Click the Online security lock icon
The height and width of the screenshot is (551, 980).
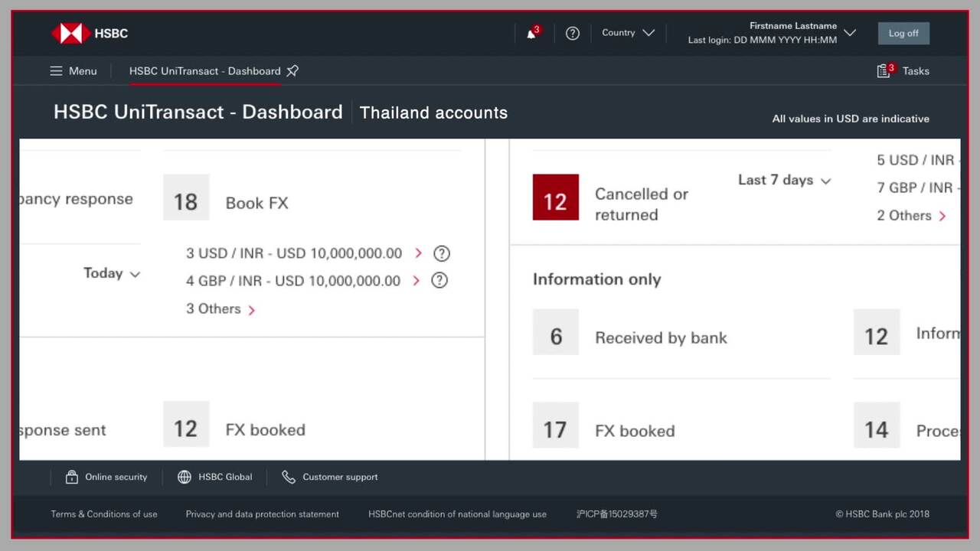click(71, 477)
